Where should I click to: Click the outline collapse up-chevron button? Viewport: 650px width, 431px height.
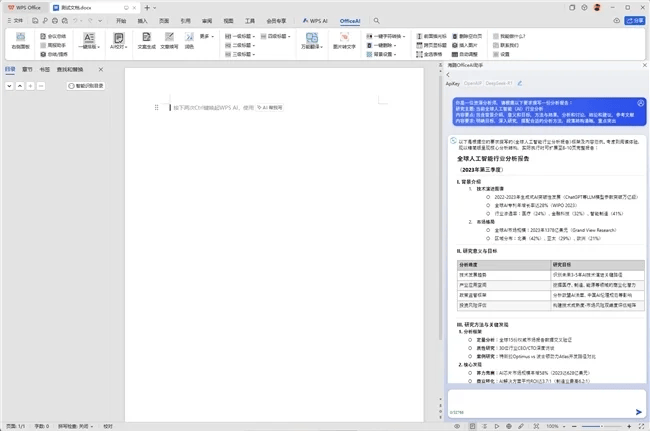coord(20,86)
